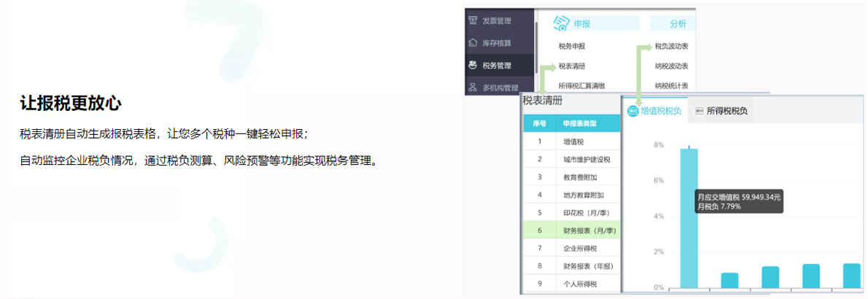Select 企业所得税 row in table
This screenshot has height=299, width=868.
(580, 248)
